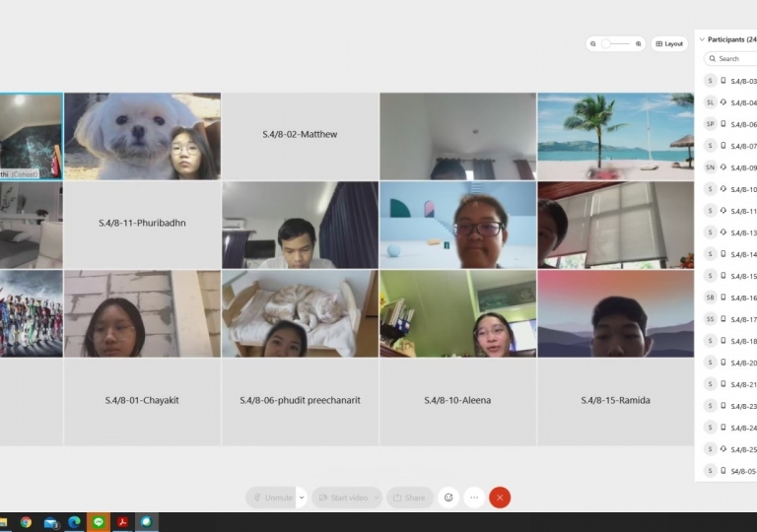Open Adobe Acrobat from the taskbar
757x532 pixels.
point(122,522)
